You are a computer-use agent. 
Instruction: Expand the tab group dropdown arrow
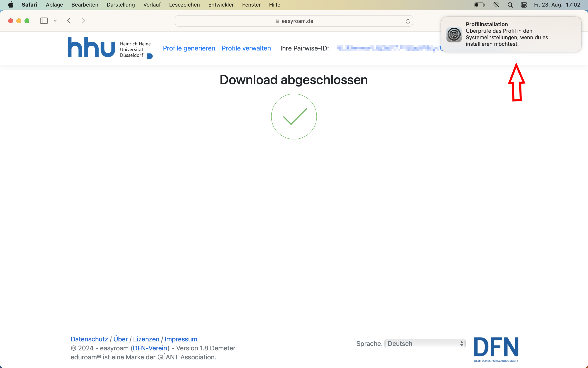[x=55, y=21]
